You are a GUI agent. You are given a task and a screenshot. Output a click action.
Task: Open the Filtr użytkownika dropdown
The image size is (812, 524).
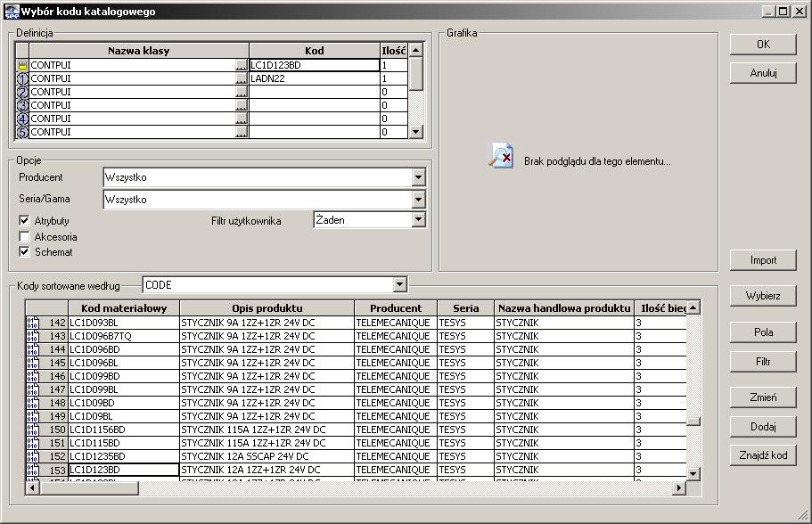pos(418,220)
